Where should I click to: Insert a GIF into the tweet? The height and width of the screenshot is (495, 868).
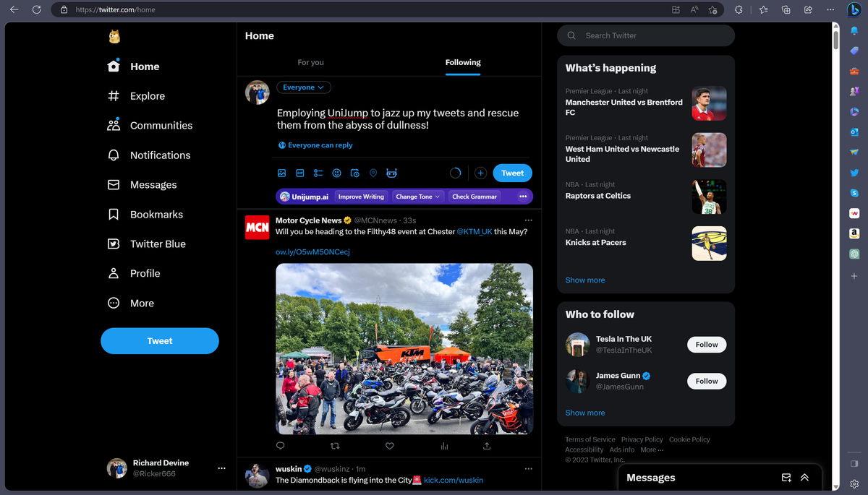pos(300,173)
